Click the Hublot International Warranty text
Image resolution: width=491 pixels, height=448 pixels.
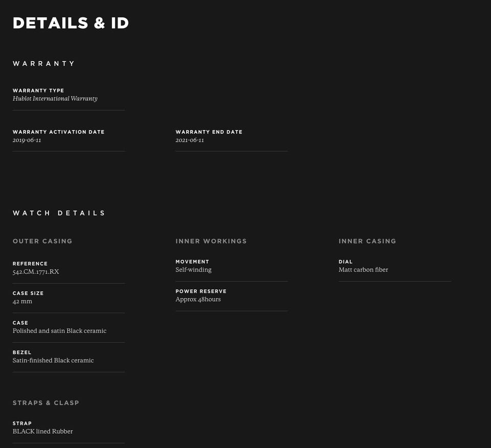[55, 98]
